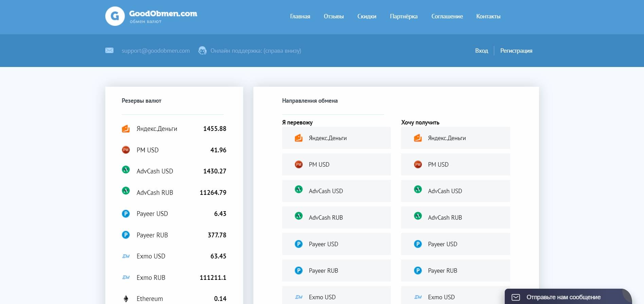Click Exmo USD icon in reserves list

(126, 256)
